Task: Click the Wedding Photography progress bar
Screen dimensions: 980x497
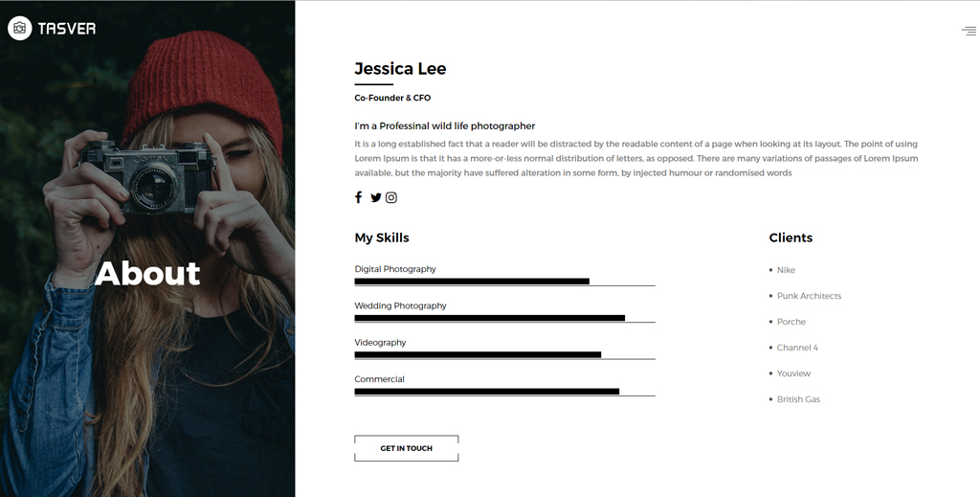Action: click(504, 319)
